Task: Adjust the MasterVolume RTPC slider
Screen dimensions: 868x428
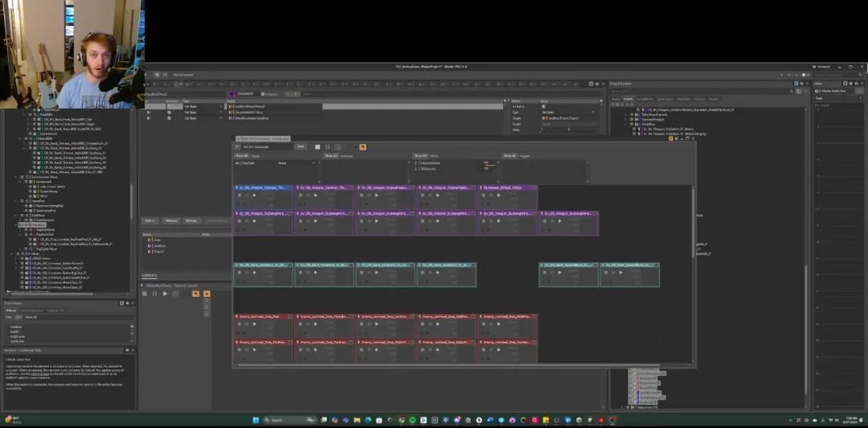Action: click(x=489, y=165)
